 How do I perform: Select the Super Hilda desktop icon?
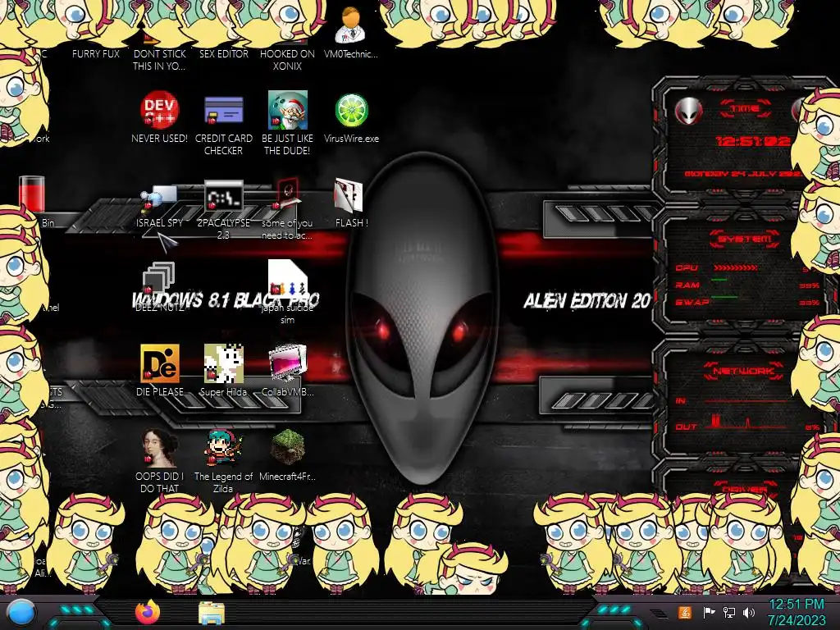[223, 363]
